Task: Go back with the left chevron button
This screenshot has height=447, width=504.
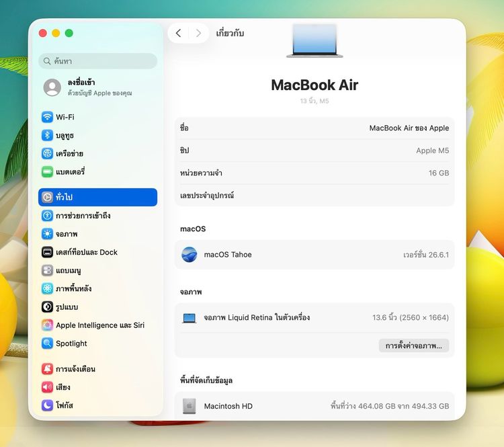Action: tap(178, 33)
